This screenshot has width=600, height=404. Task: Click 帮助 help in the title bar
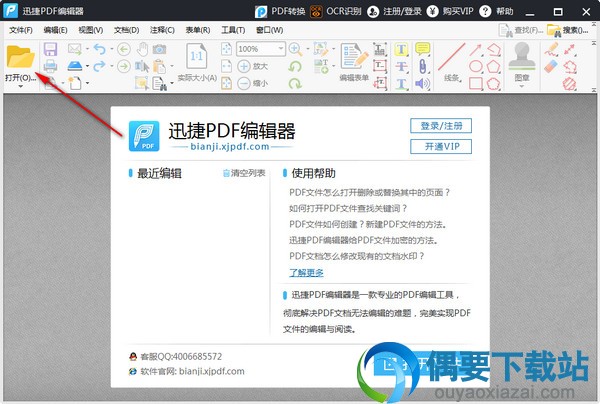tap(497, 11)
